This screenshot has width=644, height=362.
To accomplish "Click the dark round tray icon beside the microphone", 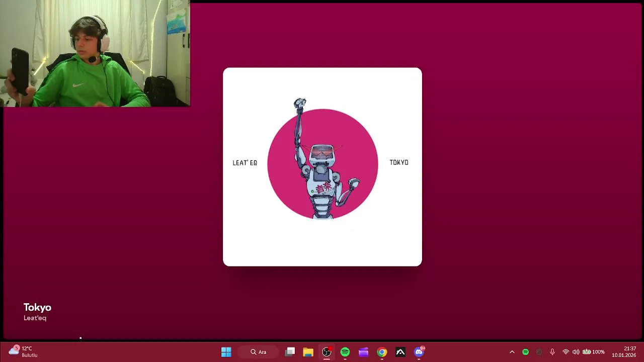I will tap(539, 352).
